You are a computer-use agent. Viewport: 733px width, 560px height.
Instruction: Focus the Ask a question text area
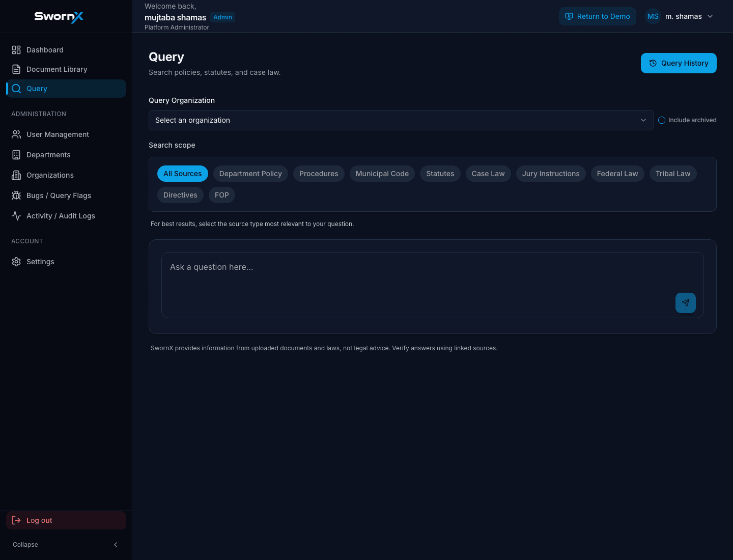(x=433, y=285)
